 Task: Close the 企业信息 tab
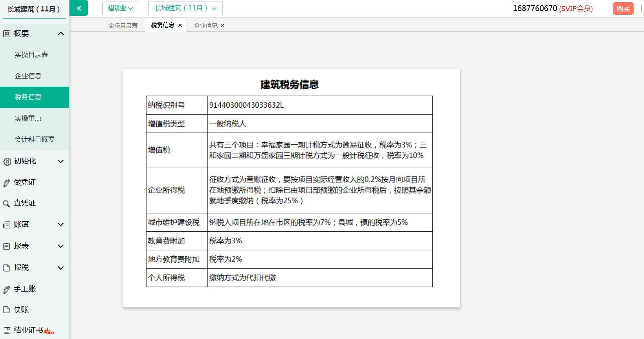pyautogui.click(x=222, y=25)
